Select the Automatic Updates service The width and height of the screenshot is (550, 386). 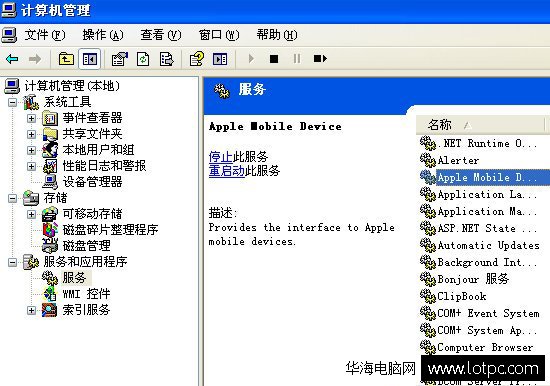coord(480,245)
